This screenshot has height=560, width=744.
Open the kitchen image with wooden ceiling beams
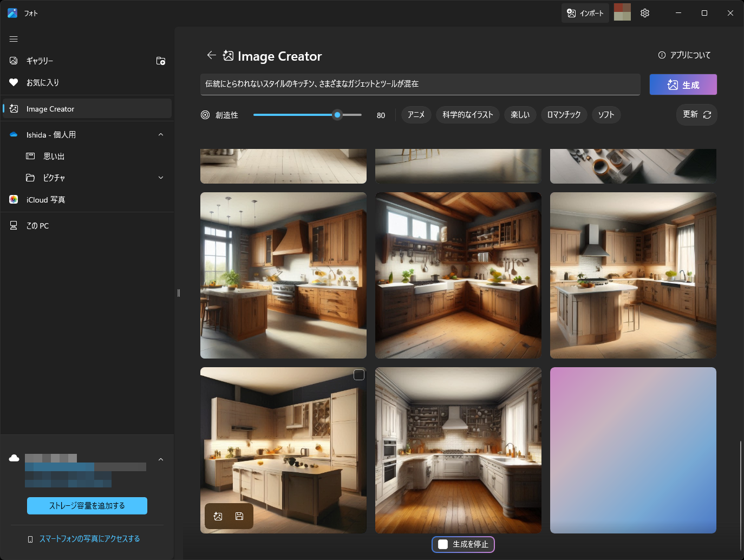(458, 275)
